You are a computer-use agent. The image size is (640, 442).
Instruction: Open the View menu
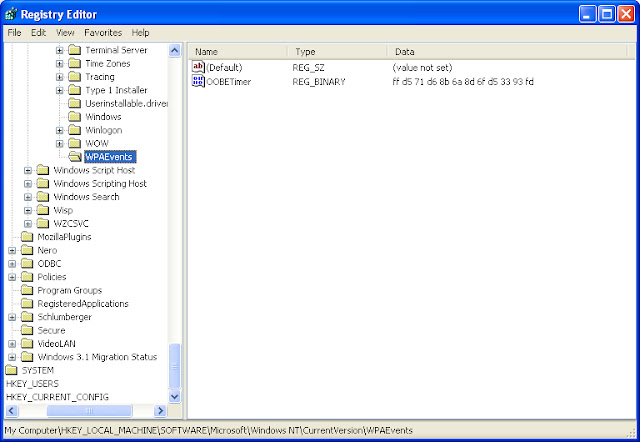coord(65,33)
